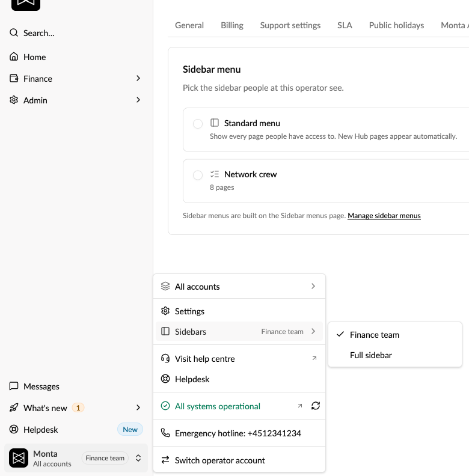Open the Support settings tab
469x476 pixels.
290,25
